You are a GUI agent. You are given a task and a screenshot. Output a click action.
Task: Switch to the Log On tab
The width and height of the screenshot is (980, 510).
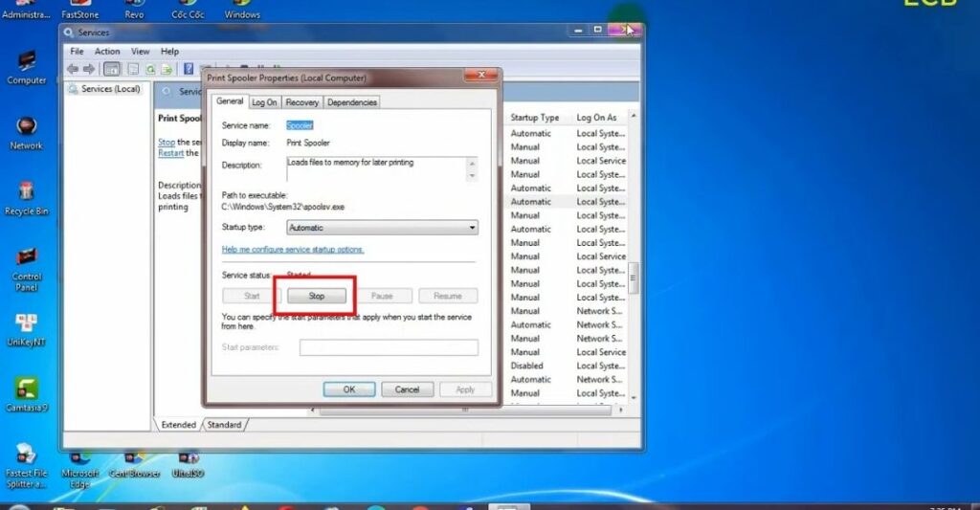pos(264,102)
